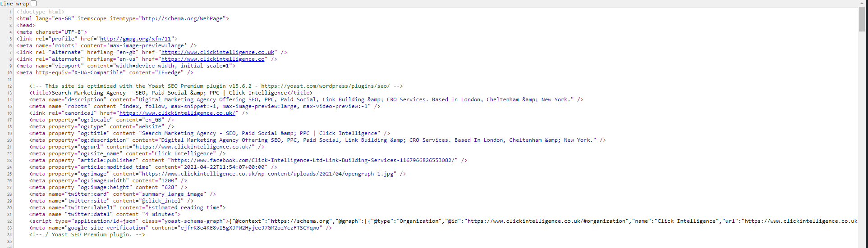Click the og:description meta line

click(317, 140)
